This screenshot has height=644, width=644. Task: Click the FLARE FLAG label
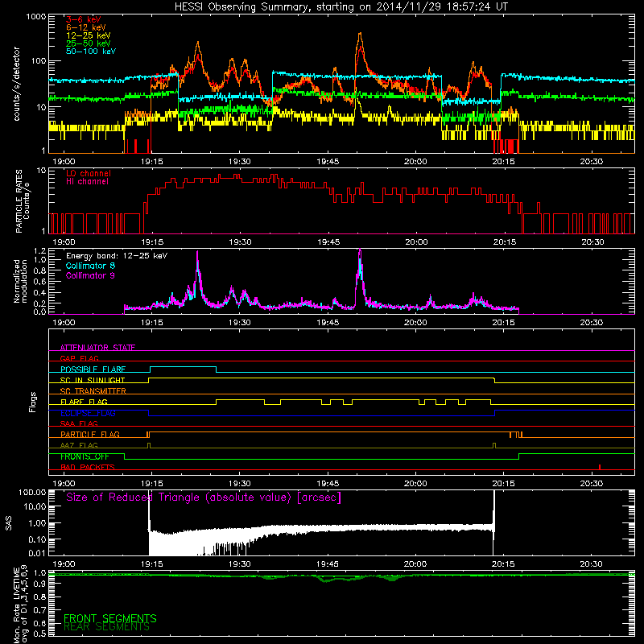pos(84,402)
